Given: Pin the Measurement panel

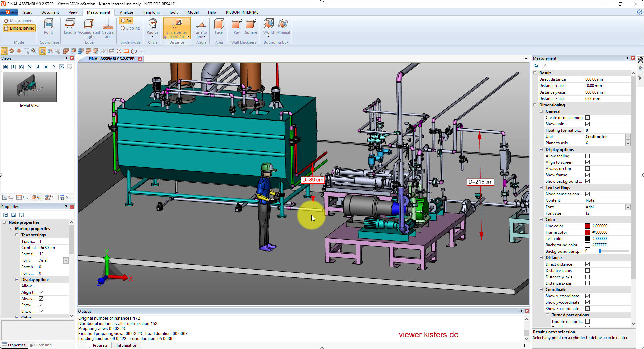Looking at the screenshot, I should pos(627,58).
